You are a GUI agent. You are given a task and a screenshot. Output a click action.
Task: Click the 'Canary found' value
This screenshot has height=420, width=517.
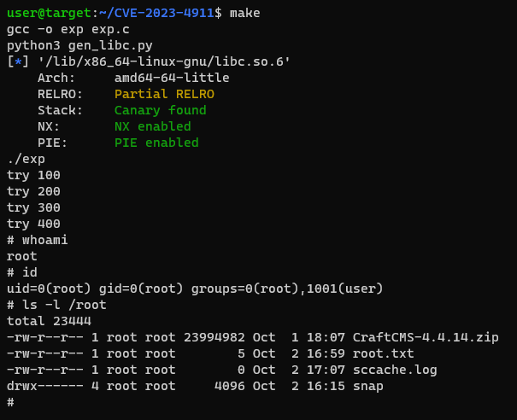click(161, 110)
